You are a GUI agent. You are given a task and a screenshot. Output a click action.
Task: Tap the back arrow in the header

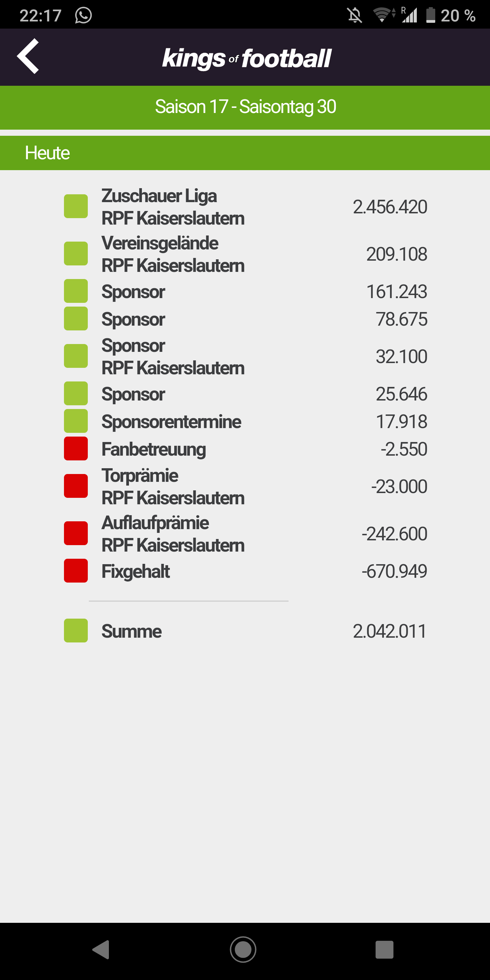click(x=28, y=56)
